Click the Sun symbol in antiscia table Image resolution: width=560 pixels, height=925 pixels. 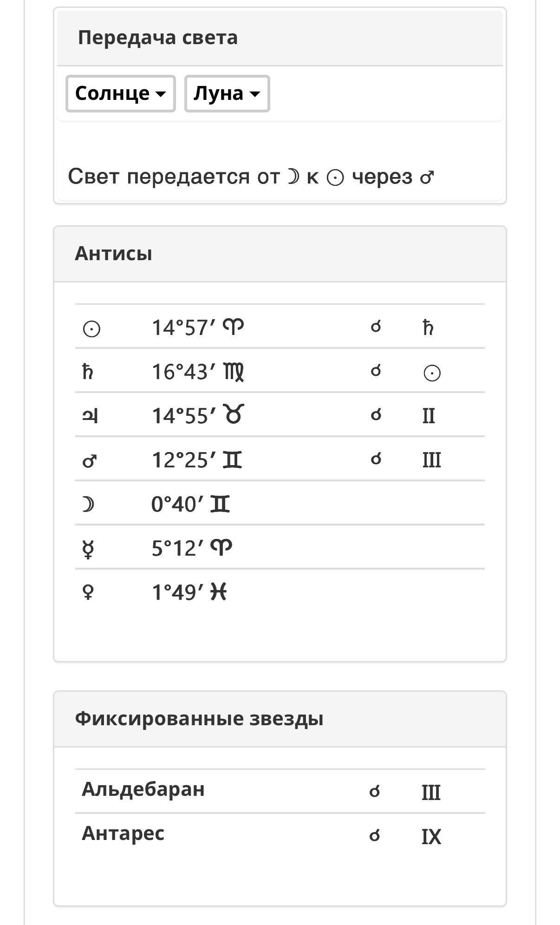(91, 329)
